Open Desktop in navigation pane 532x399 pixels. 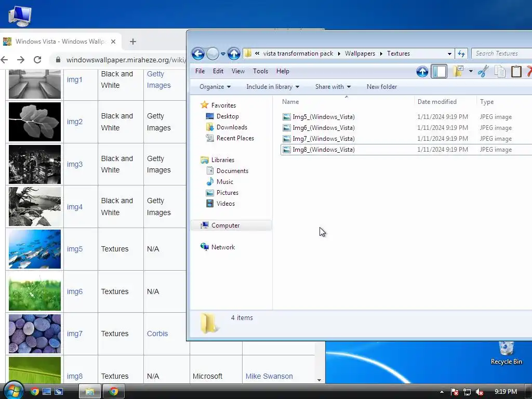(228, 116)
